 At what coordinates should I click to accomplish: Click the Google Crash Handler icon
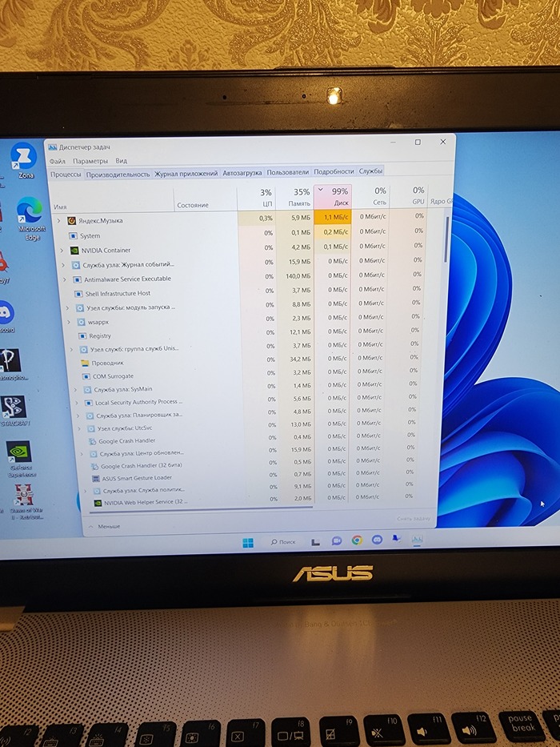point(93,441)
